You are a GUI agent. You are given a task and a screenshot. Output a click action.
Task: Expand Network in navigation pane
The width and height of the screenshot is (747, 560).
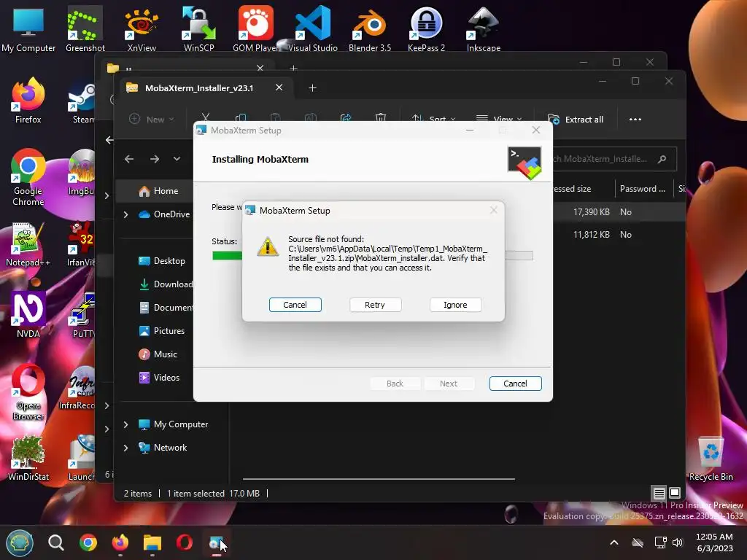pyautogui.click(x=125, y=448)
